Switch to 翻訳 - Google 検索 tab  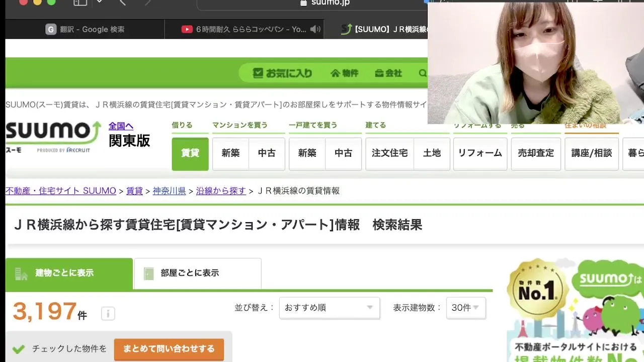[x=85, y=29]
